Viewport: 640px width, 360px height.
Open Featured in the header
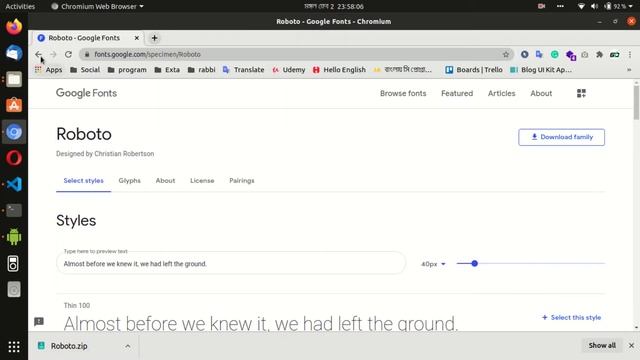pyautogui.click(x=457, y=93)
